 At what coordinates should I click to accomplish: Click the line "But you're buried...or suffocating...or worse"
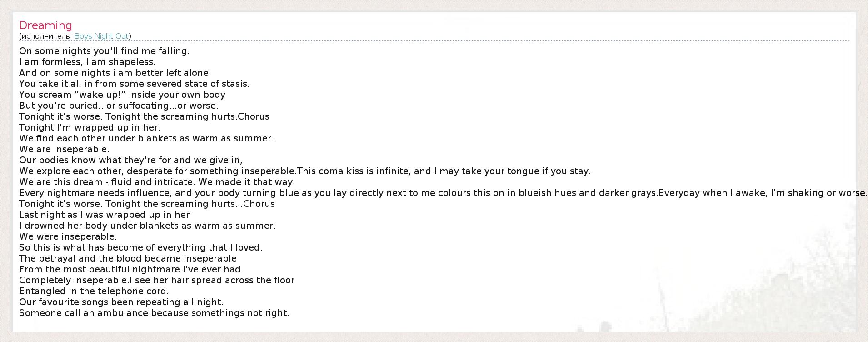(x=119, y=106)
